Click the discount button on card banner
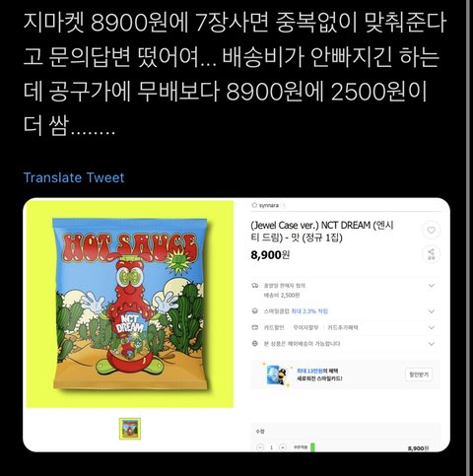Viewport: 473px width, 476px height. point(419,374)
